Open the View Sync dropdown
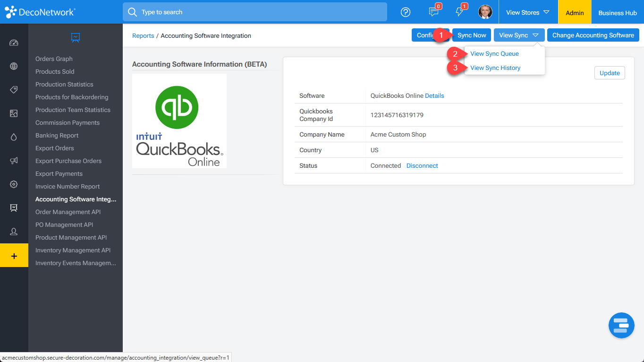The width and height of the screenshot is (644, 362). click(x=518, y=35)
